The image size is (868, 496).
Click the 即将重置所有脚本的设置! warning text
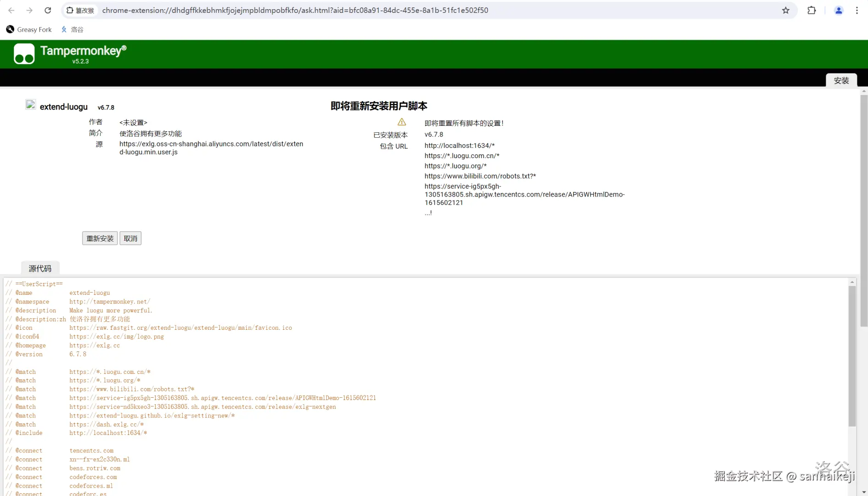pos(464,123)
